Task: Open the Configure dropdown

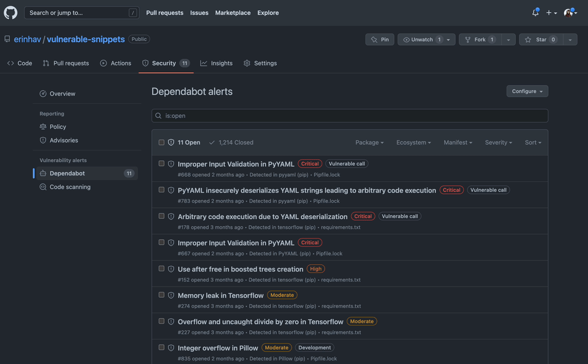Action: click(527, 91)
